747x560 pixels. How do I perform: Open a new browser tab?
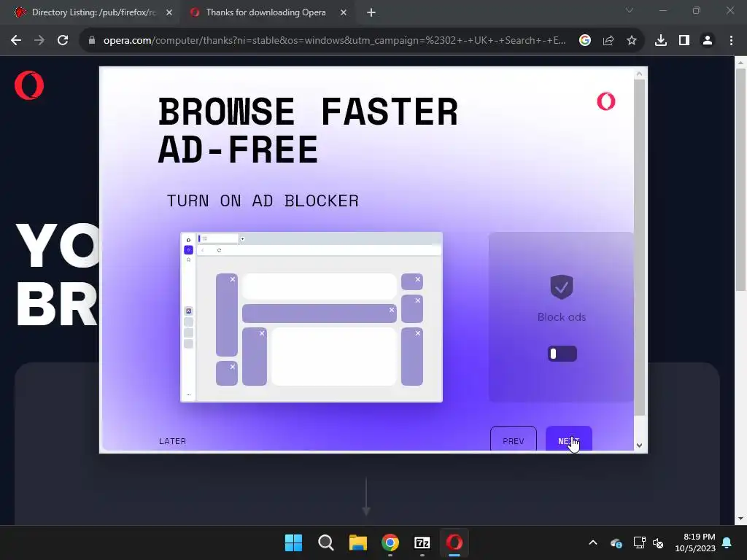[371, 12]
